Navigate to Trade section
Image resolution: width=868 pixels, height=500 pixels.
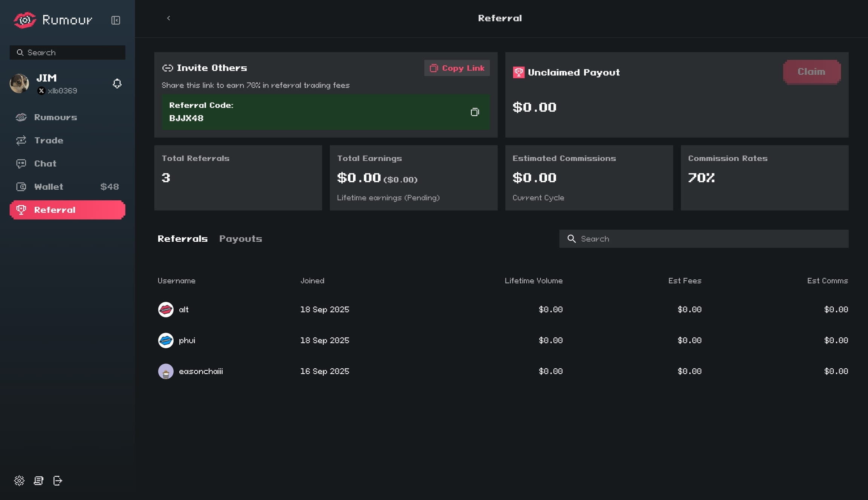click(49, 140)
